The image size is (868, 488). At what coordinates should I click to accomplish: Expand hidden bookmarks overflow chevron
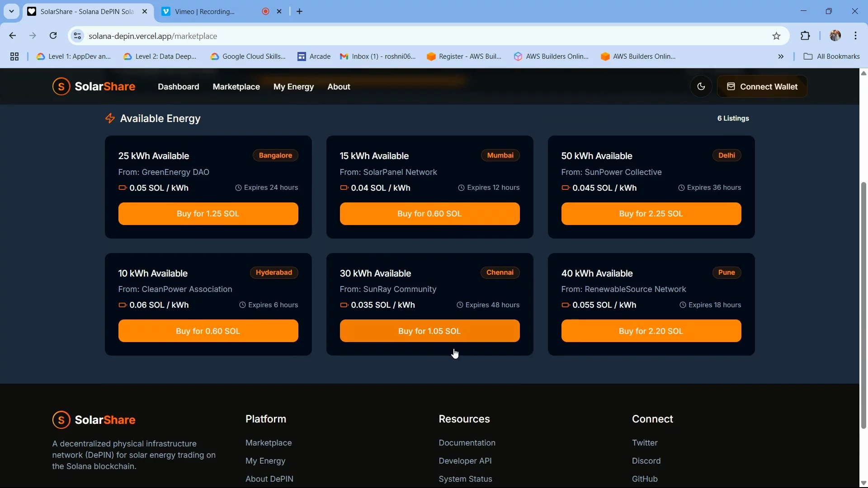781,56
